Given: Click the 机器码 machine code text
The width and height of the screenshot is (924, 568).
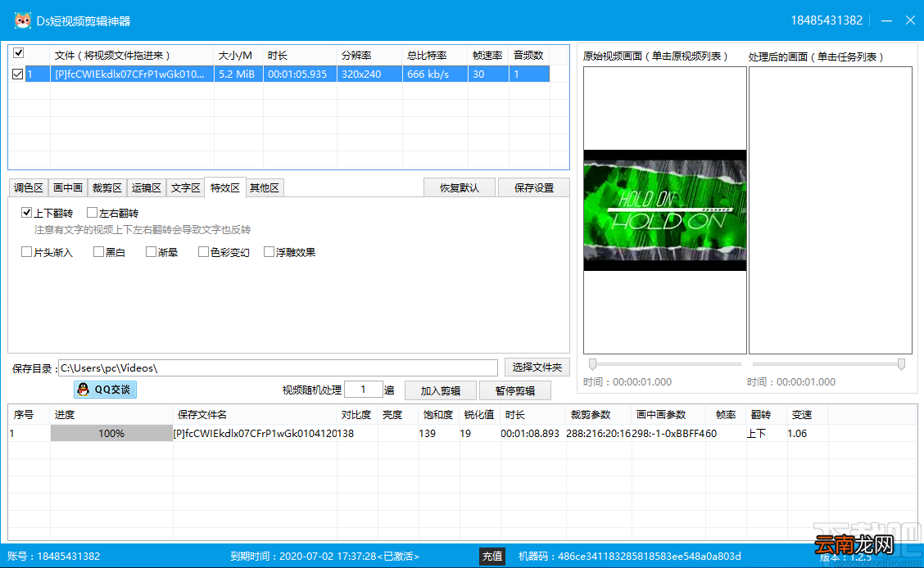Looking at the screenshot, I should (x=629, y=557).
